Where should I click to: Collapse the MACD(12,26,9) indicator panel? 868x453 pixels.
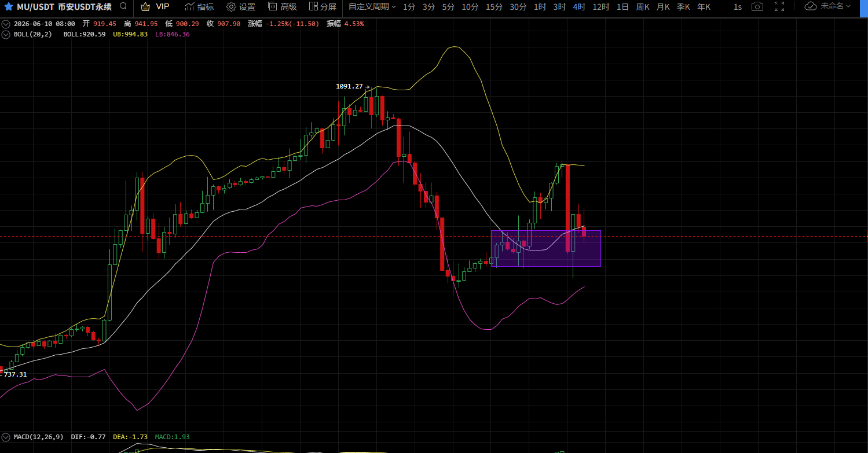tap(6, 437)
